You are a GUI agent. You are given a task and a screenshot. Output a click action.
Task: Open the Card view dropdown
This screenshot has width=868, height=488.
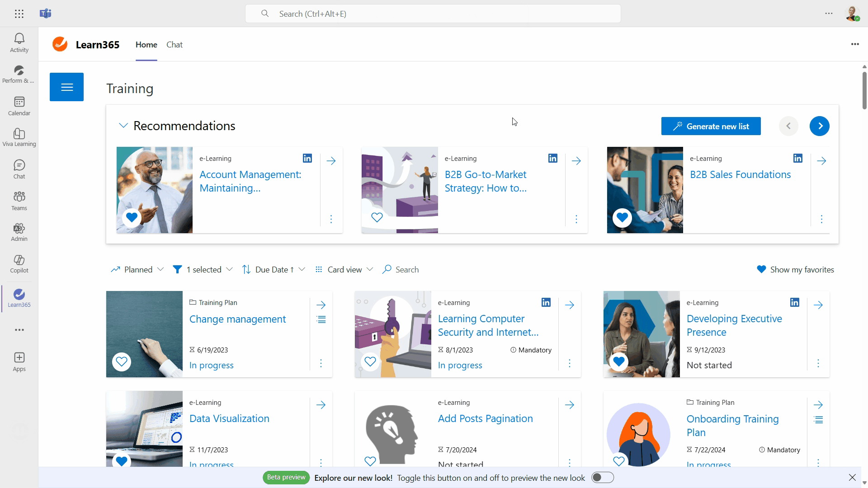[344, 270]
